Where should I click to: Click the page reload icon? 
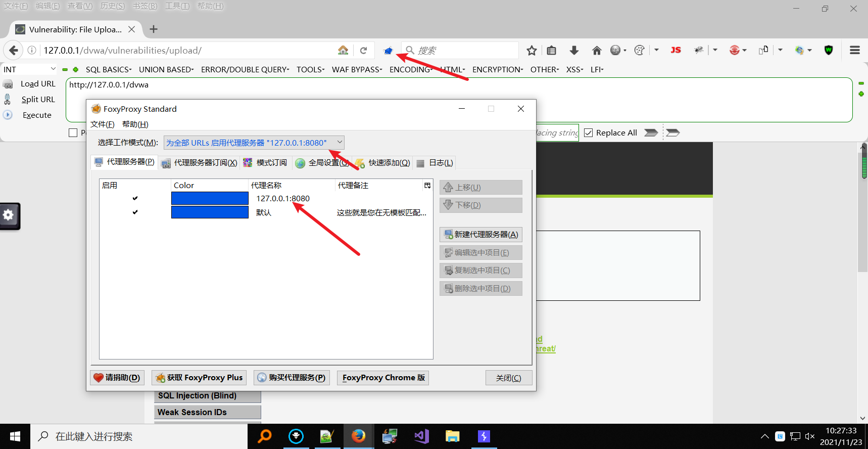[363, 51]
